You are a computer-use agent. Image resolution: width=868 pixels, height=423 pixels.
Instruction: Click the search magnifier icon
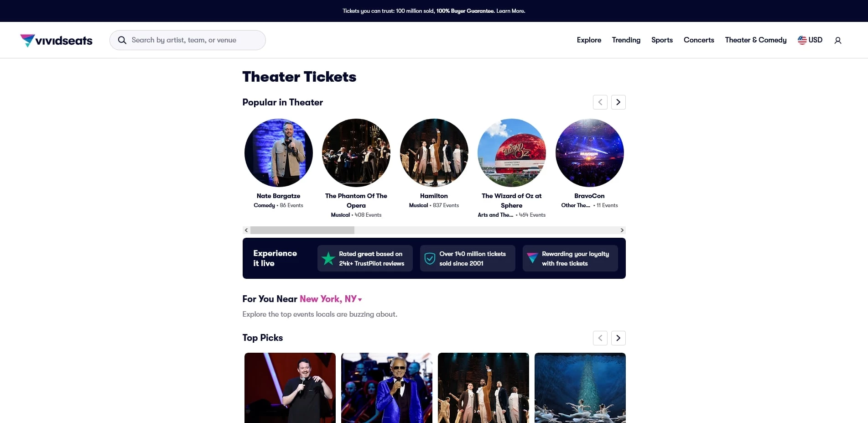(x=122, y=40)
